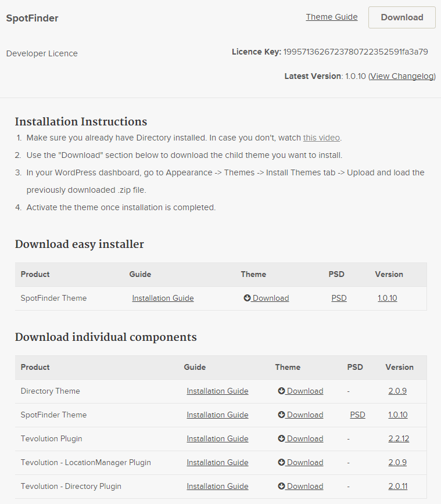Open the SpotFinder Theme PSD link in individual components

pyautogui.click(x=358, y=415)
